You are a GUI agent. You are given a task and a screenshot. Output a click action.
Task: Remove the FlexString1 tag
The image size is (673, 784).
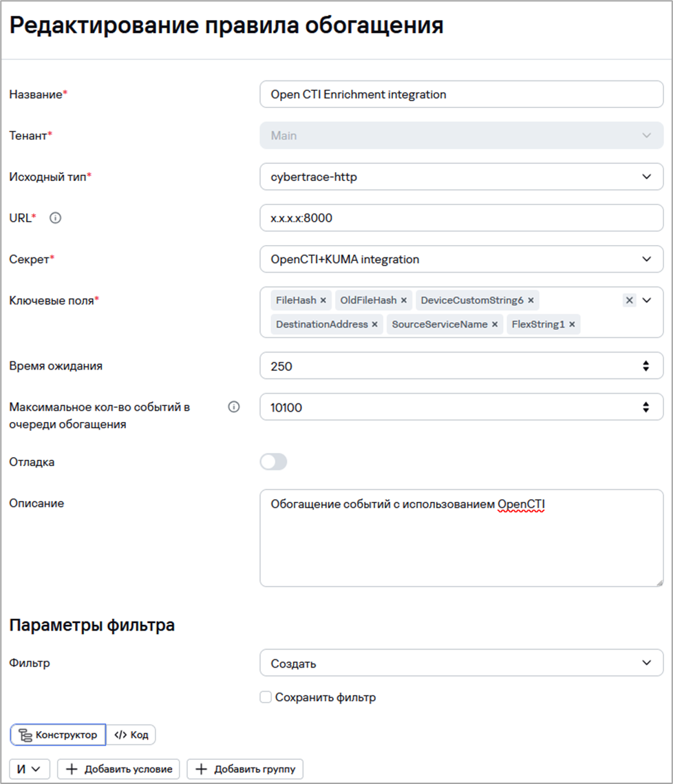[572, 324]
